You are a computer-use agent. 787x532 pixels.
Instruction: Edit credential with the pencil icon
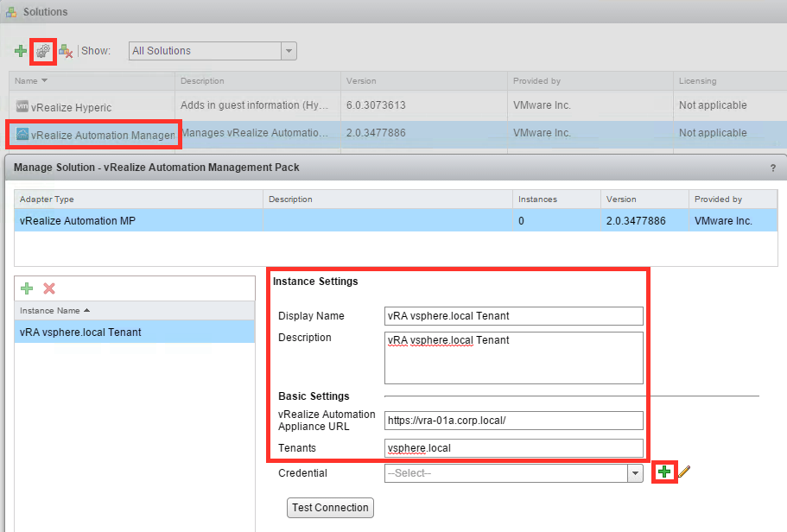coord(684,472)
